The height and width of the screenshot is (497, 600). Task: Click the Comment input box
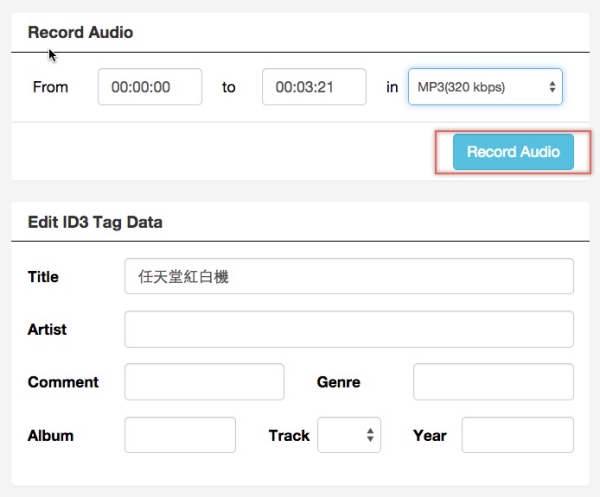[x=204, y=382]
